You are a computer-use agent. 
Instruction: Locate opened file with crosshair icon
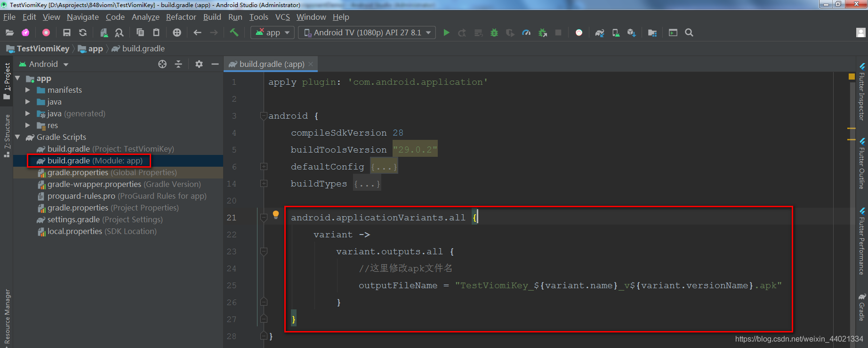(162, 64)
